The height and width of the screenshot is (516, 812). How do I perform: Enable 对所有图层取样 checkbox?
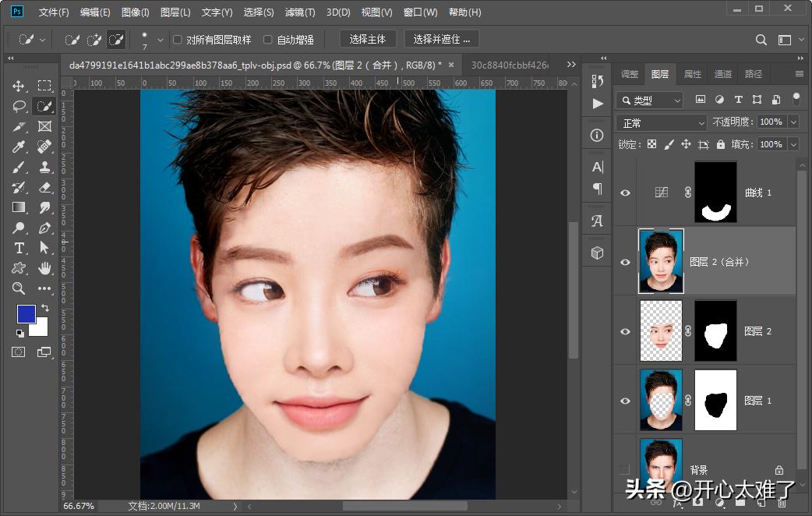pos(178,40)
